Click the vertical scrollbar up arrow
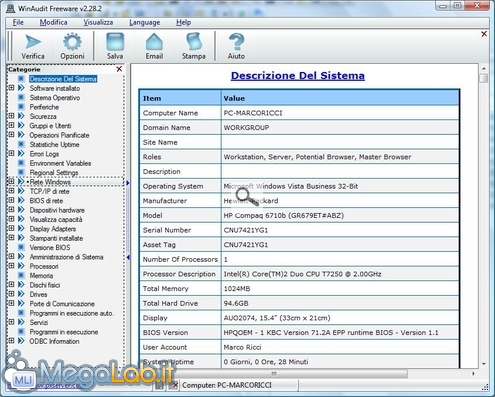The width and height of the screenshot is (495, 397). pos(484,68)
